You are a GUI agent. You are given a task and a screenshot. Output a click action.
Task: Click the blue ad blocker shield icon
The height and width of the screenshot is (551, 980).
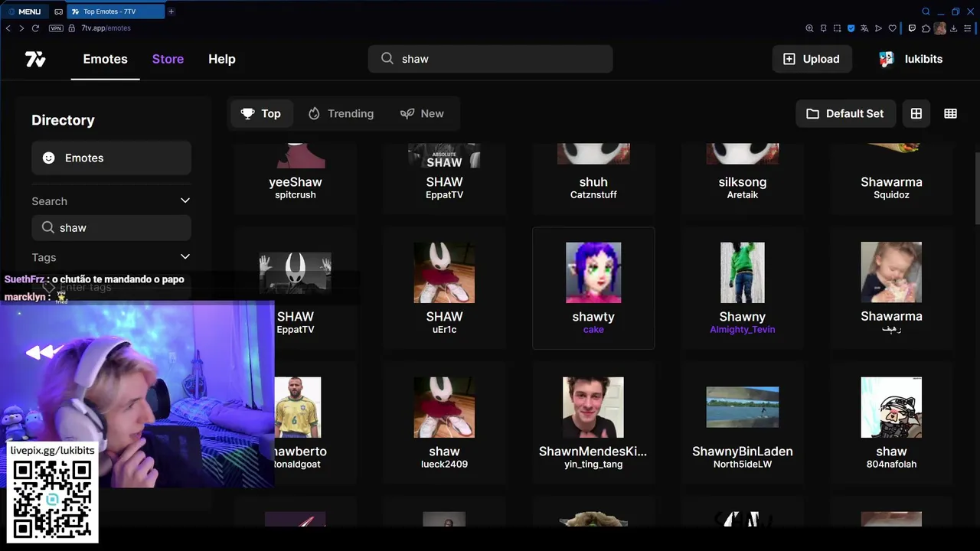pos(851,28)
